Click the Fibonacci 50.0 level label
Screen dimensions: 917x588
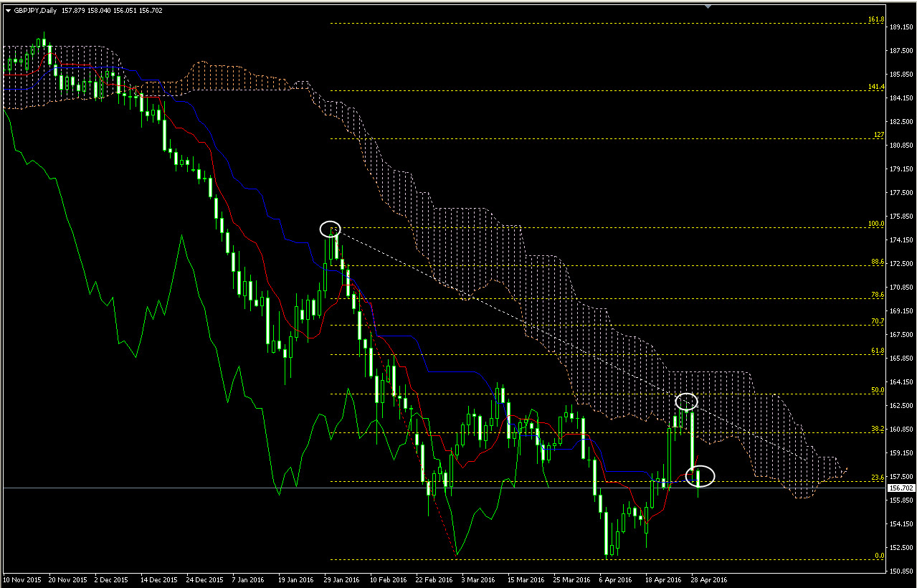pyautogui.click(x=878, y=390)
